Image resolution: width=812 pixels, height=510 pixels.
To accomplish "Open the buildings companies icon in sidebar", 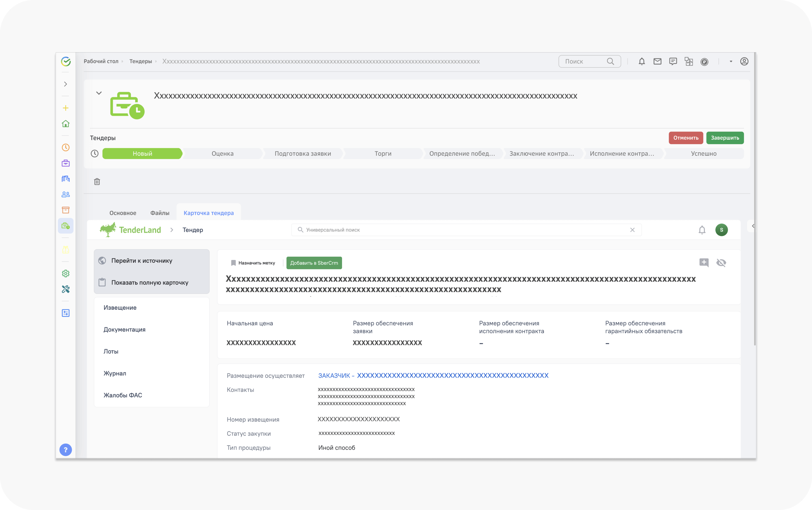I will (66, 179).
